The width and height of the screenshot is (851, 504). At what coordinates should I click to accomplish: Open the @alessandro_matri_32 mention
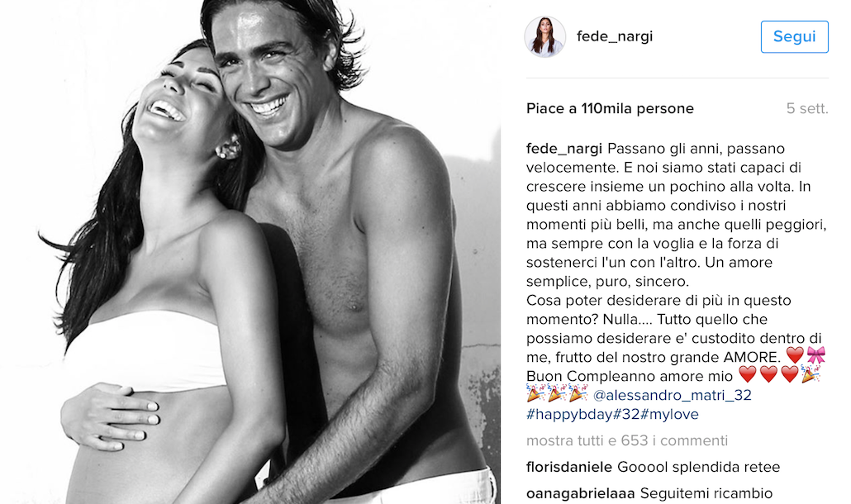[672, 395]
